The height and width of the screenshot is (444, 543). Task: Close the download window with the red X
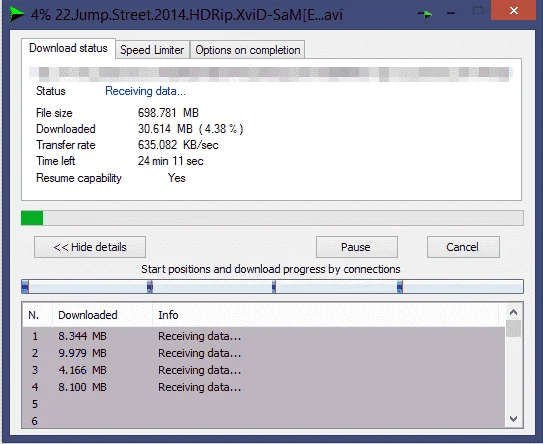click(x=514, y=11)
